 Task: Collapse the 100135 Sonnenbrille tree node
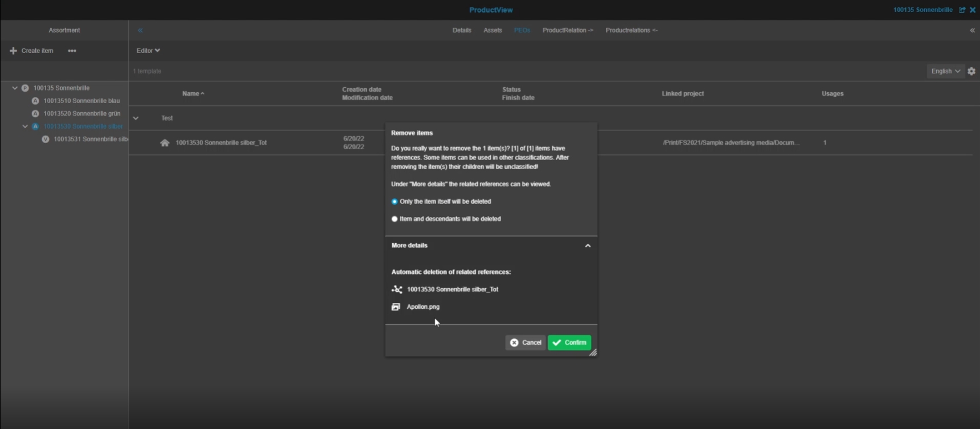[15, 88]
